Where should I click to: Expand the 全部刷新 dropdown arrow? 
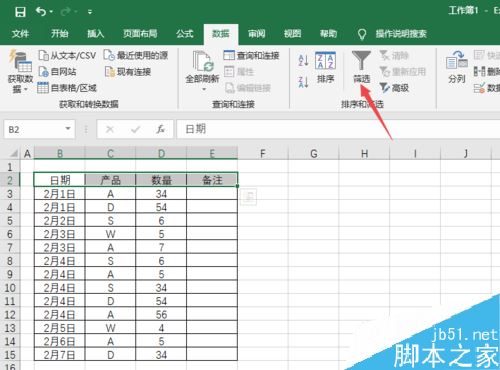(x=204, y=89)
